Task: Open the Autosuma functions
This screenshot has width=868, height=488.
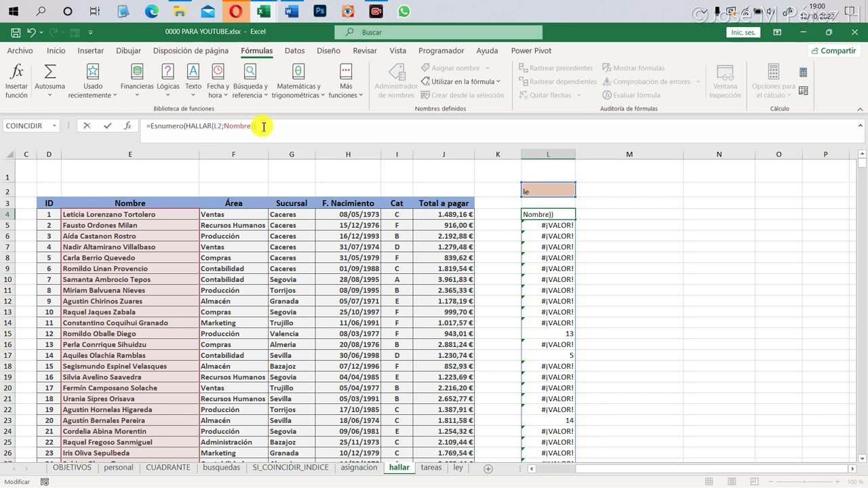Action: point(50,81)
